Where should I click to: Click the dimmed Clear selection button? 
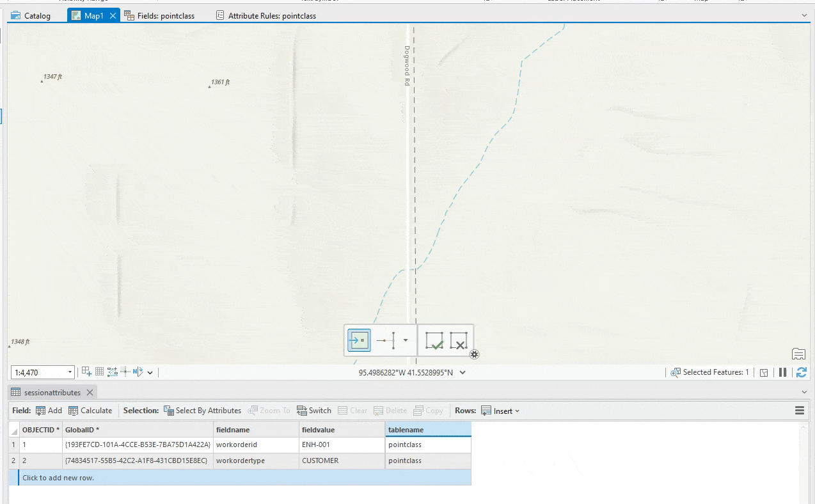coord(352,411)
